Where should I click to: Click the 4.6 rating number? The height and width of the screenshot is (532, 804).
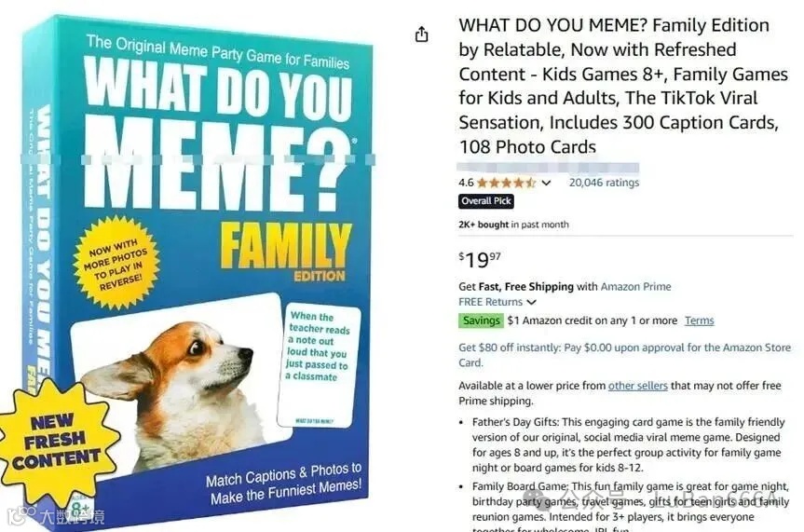(466, 183)
